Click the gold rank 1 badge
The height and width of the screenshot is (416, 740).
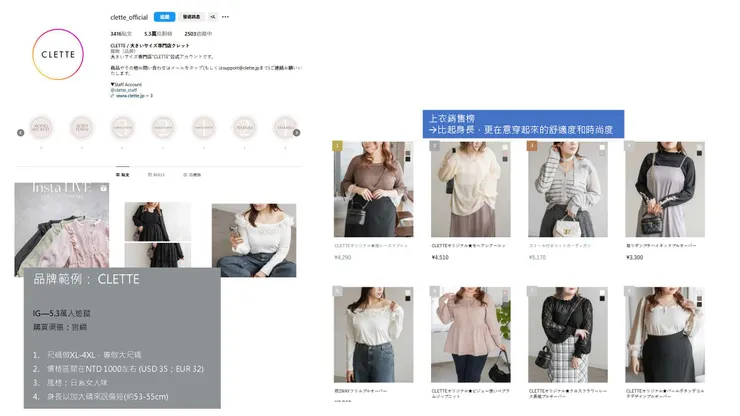(337, 145)
